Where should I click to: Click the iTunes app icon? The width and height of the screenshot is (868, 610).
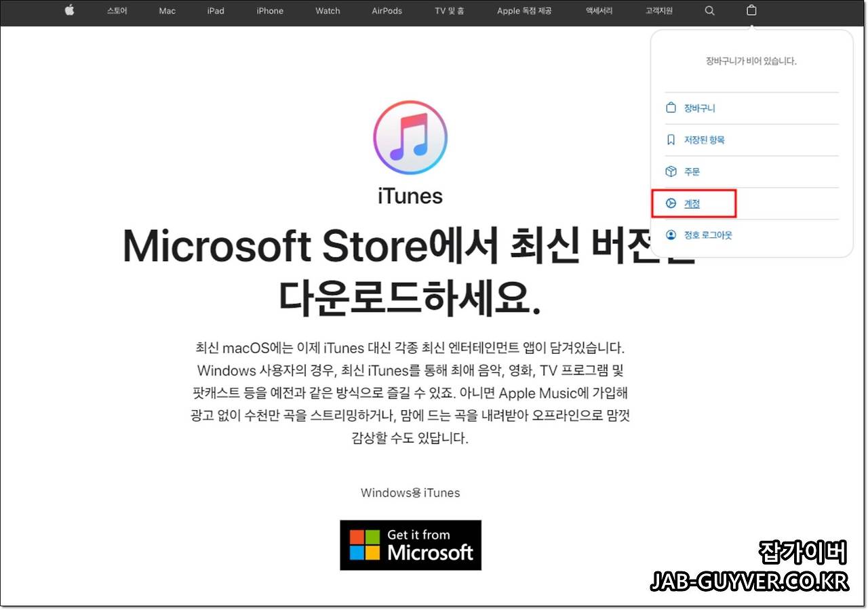[x=410, y=137]
